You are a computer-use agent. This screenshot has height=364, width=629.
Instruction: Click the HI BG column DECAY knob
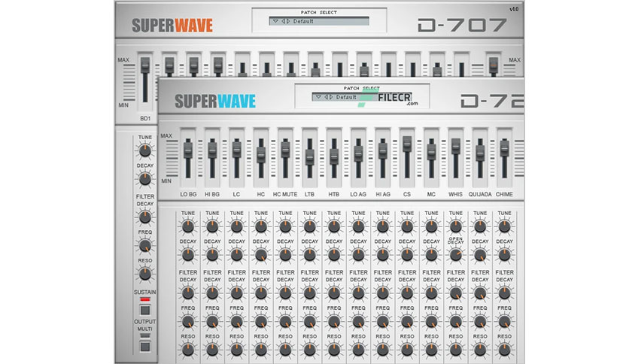212,255
